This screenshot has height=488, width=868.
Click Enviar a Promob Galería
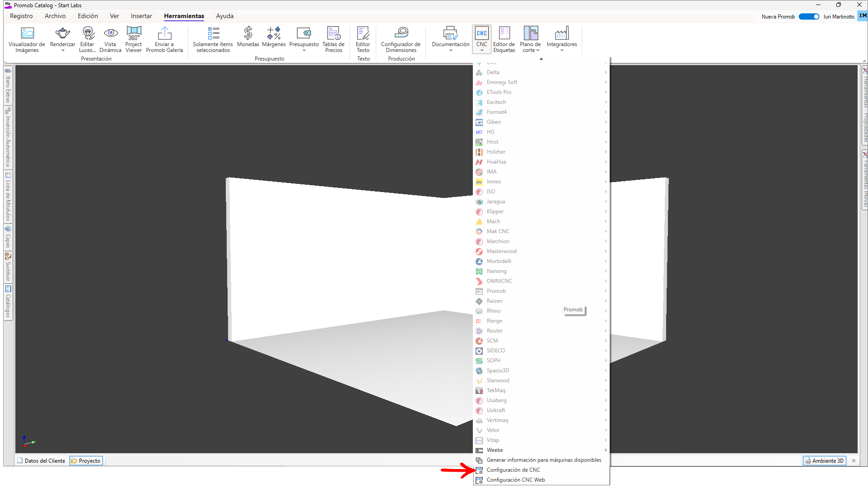(164, 39)
